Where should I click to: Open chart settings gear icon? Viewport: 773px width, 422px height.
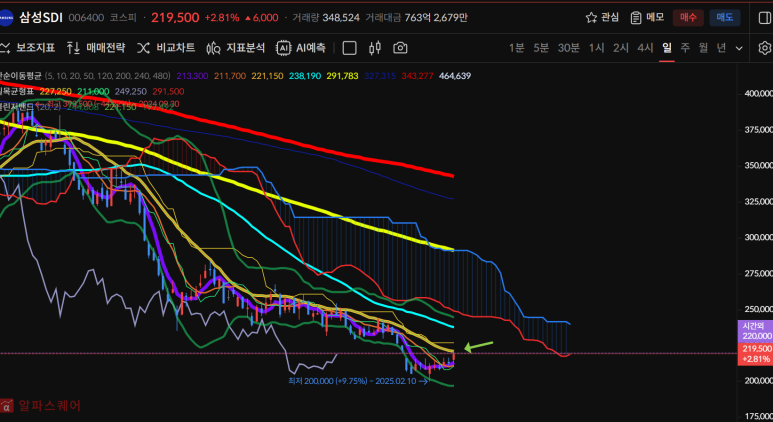[765, 48]
